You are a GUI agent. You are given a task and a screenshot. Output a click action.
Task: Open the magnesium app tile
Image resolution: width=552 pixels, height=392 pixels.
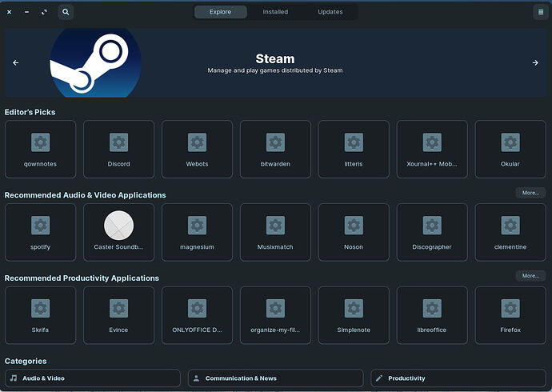click(x=197, y=232)
